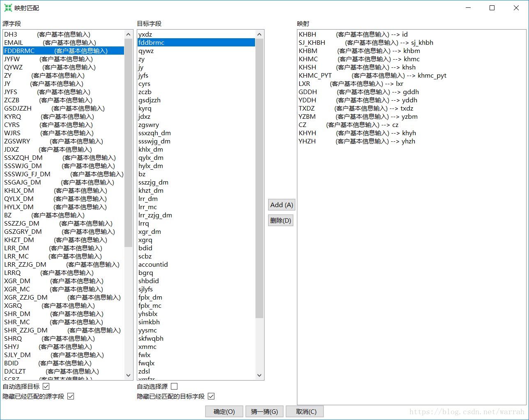Select the accountid target field
The height and width of the screenshot is (420, 529).
[196, 265]
